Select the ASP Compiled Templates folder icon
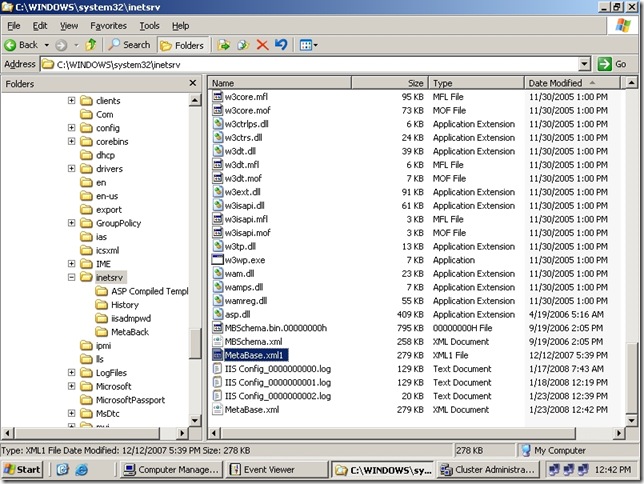Screen dimensions: 644x484 101,291
